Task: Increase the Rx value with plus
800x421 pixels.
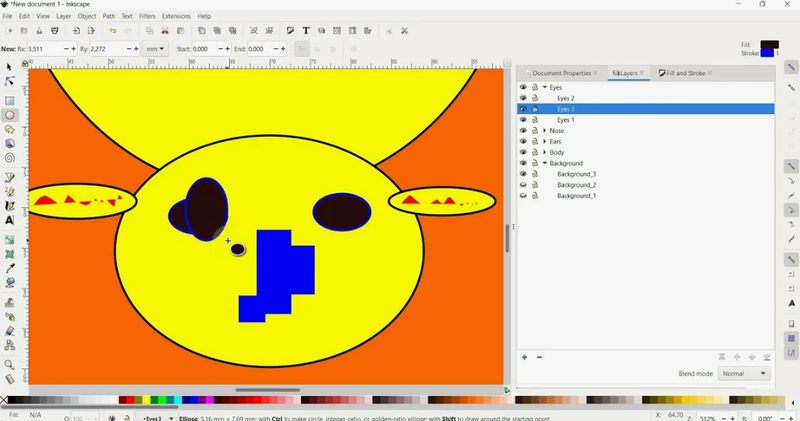Action: coord(73,49)
